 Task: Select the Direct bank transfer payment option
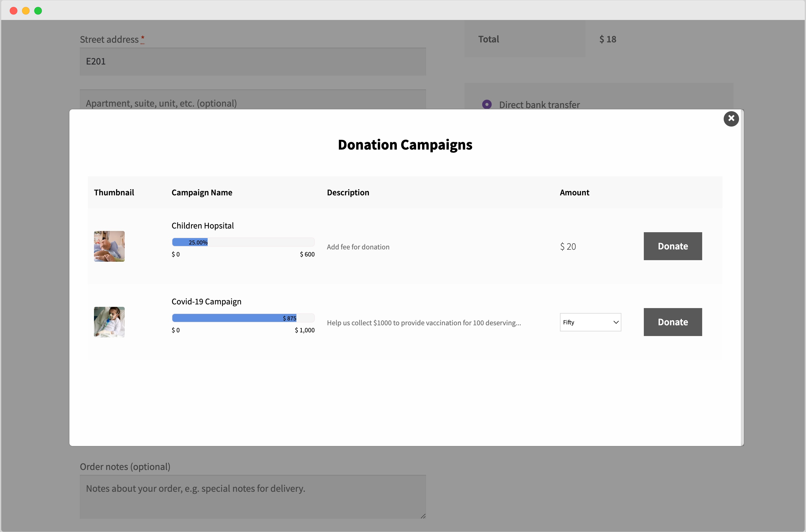[487, 104]
